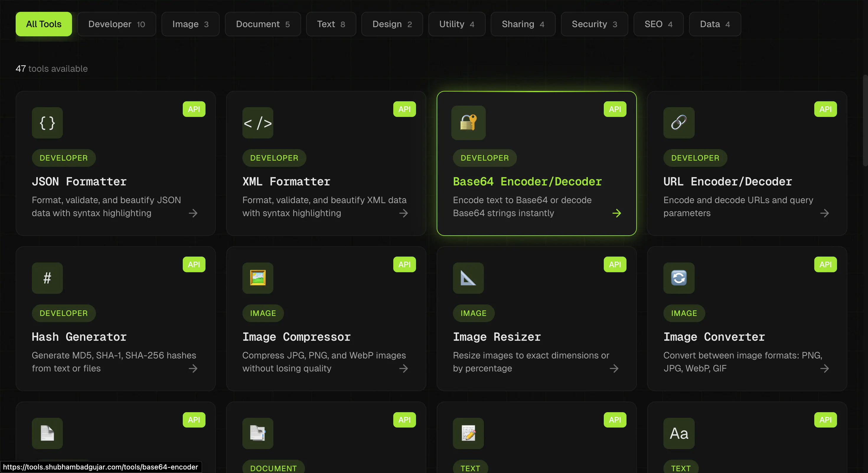Click the Base64 padlock and key icon
Viewport: 868px width, 473px height.
[468, 123]
